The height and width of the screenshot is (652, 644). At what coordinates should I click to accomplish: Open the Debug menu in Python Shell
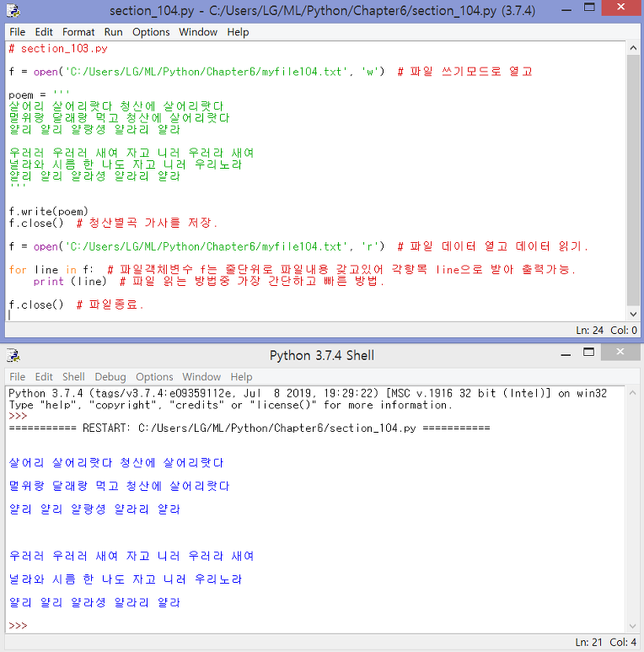110,377
